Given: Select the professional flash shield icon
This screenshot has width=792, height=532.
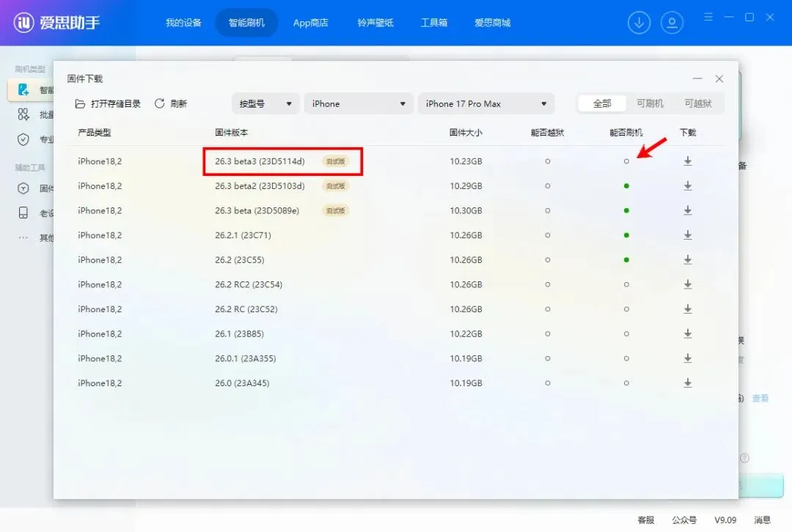Looking at the screenshot, I should pos(23,139).
